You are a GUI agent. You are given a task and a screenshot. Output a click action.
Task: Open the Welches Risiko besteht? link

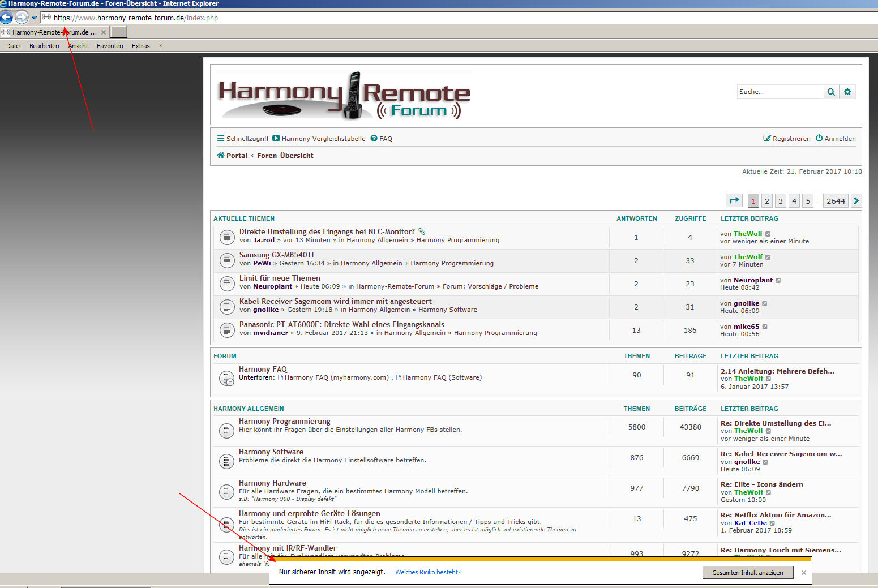pos(427,572)
